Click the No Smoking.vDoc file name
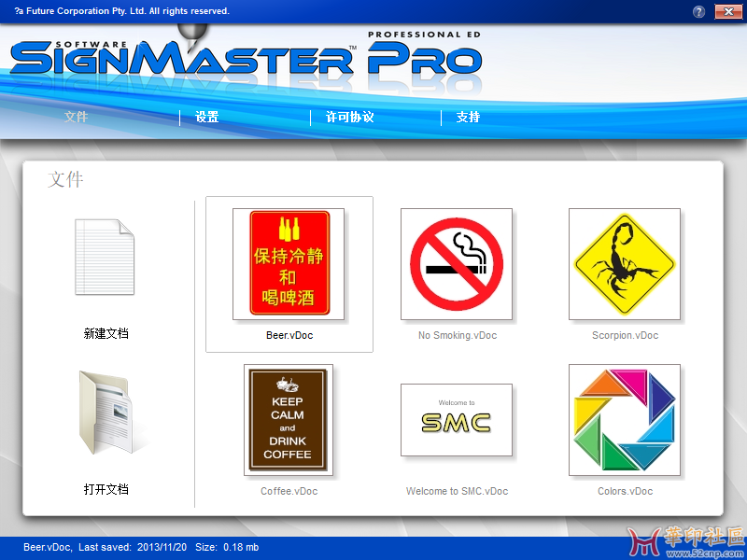The width and height of the screenshot is (747, 560). [458, 335]
